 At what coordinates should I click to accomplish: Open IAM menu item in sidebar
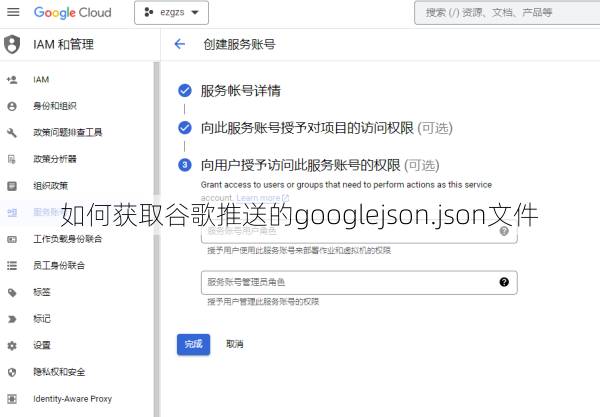pos(41,80)
